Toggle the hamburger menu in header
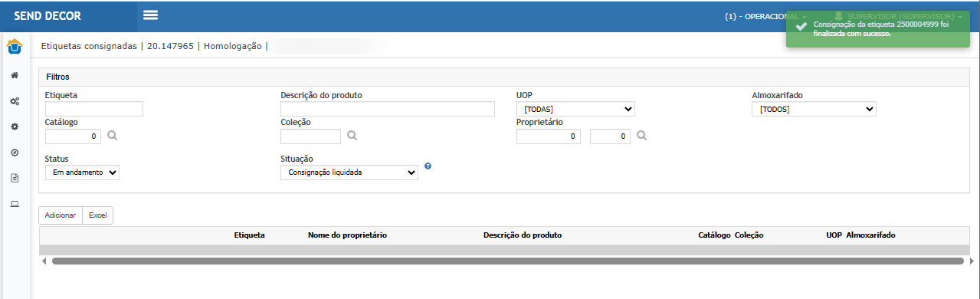The image size is (980, 299). tap(150, 15)
